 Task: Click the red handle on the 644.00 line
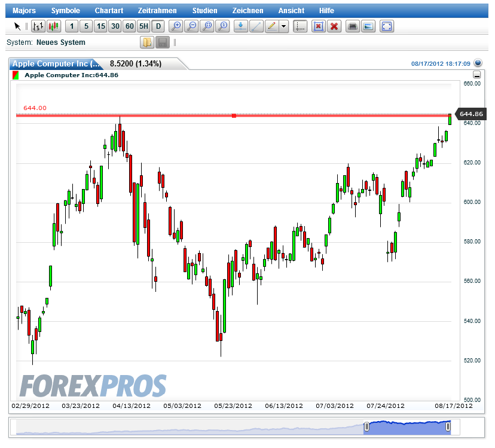coord(234,116)
